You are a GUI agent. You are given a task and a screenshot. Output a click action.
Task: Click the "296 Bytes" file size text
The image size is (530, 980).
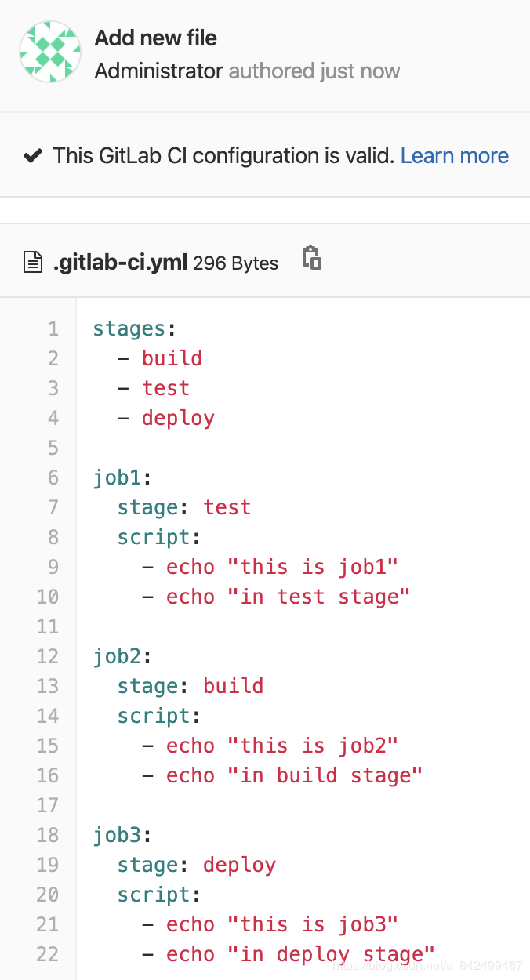(236, 263)
